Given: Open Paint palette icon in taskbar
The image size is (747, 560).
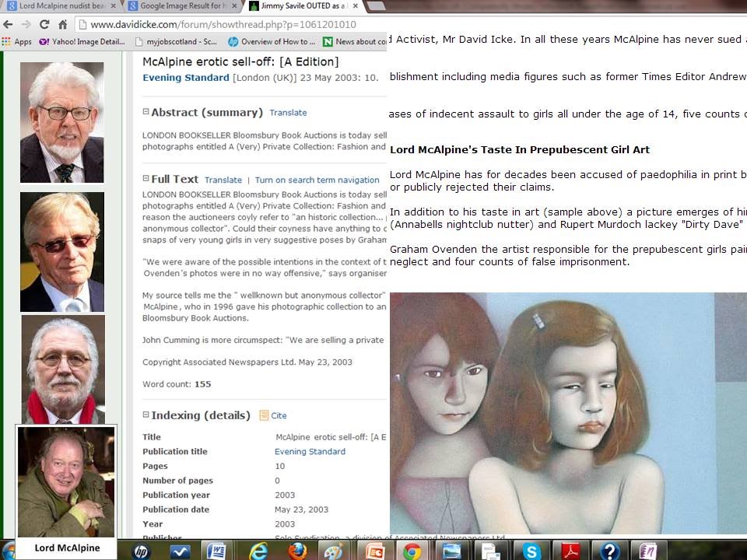Looking at the screenshot, I should point(334,551).
